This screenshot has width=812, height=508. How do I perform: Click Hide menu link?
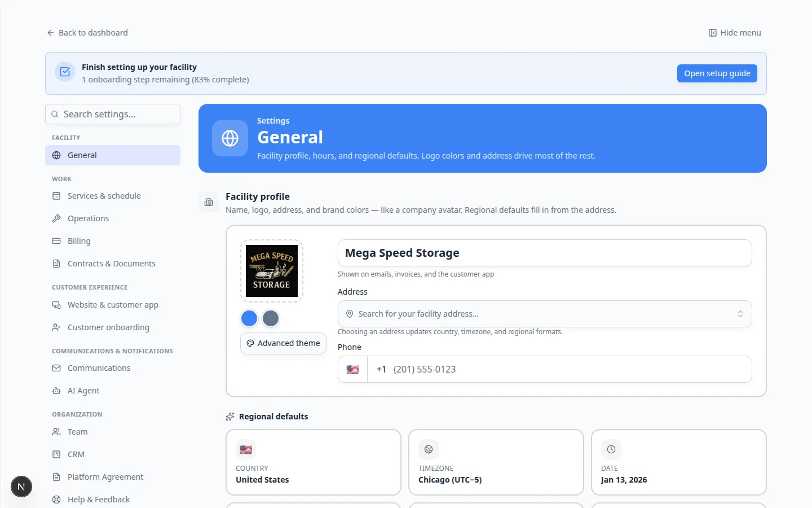tap(735, 33)
